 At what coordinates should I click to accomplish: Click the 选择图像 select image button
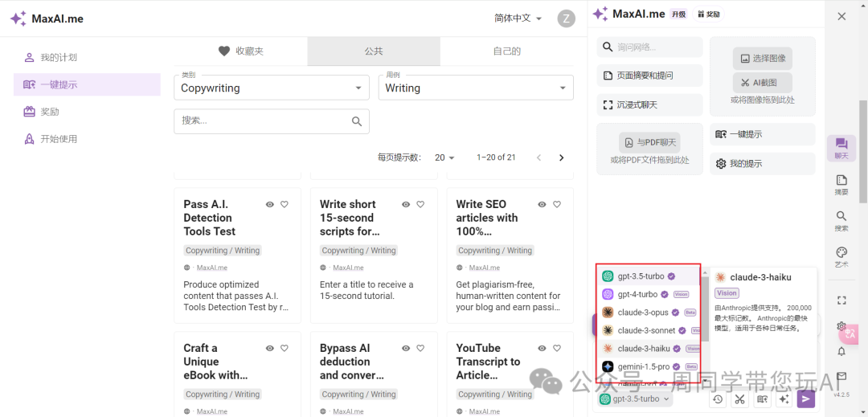[762, 59]
